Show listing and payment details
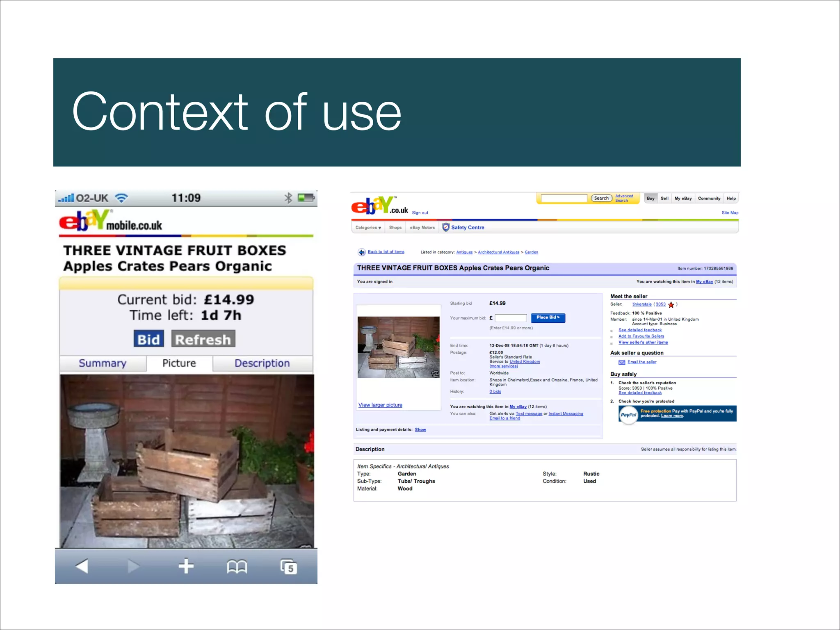This screenshot has width=840, height=630. click(x=420, y=430)
